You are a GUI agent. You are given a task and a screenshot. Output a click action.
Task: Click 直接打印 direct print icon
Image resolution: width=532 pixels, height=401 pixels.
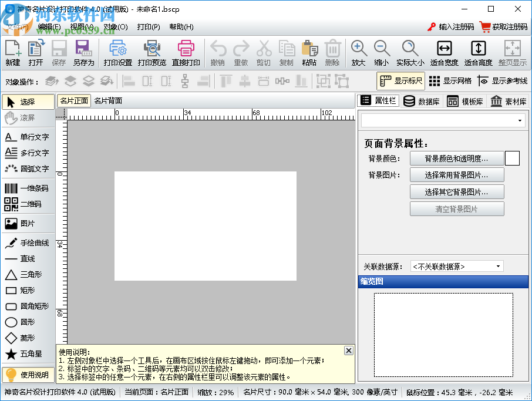pyautogui.click(x=186, y=53)
